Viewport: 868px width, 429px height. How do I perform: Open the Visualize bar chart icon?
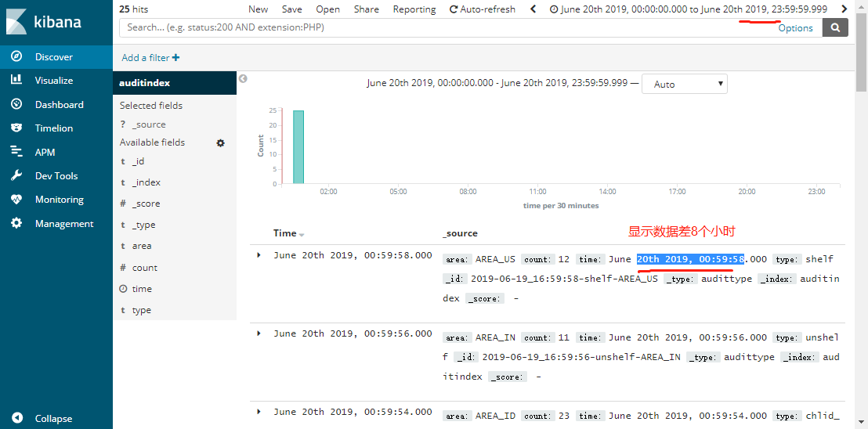click(x=16, y=80)
